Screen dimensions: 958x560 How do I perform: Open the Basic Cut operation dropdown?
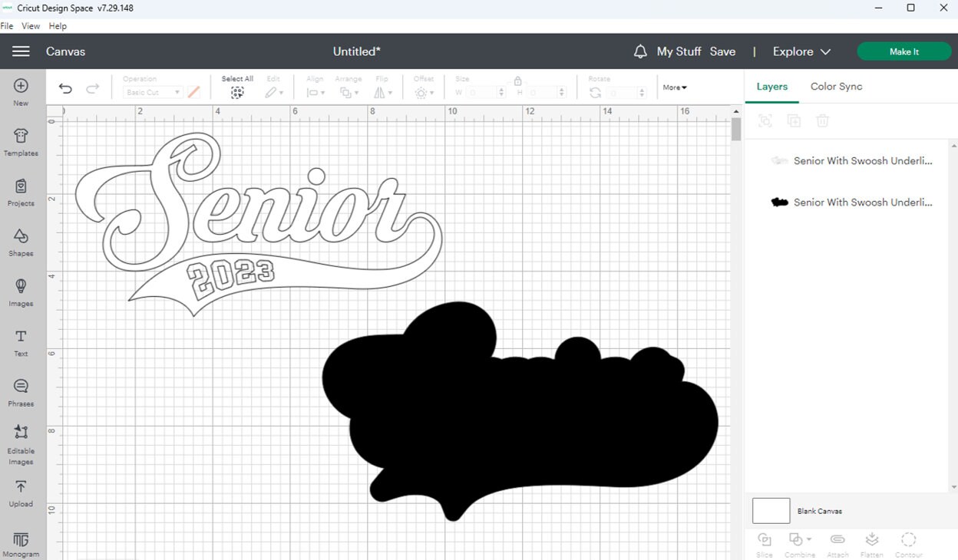152,91
